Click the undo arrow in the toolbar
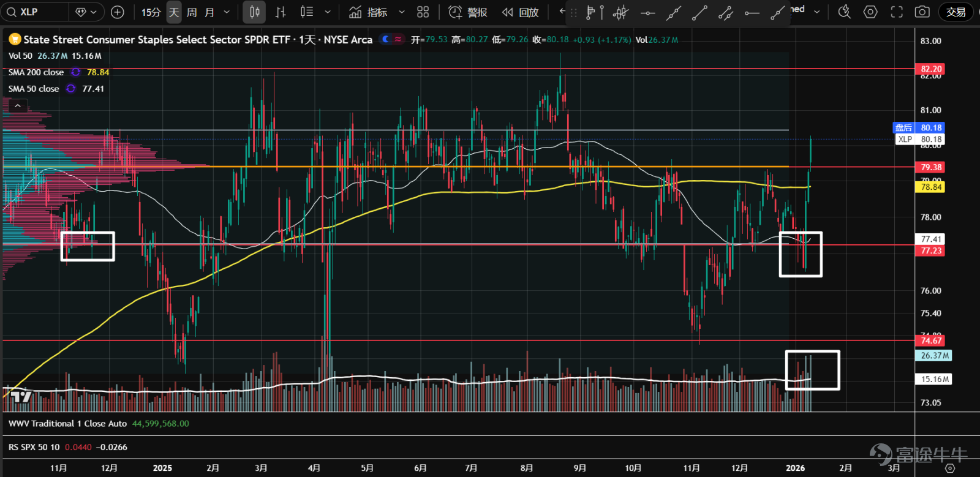This screenshot has width=980, height=477. pos(562,12)
